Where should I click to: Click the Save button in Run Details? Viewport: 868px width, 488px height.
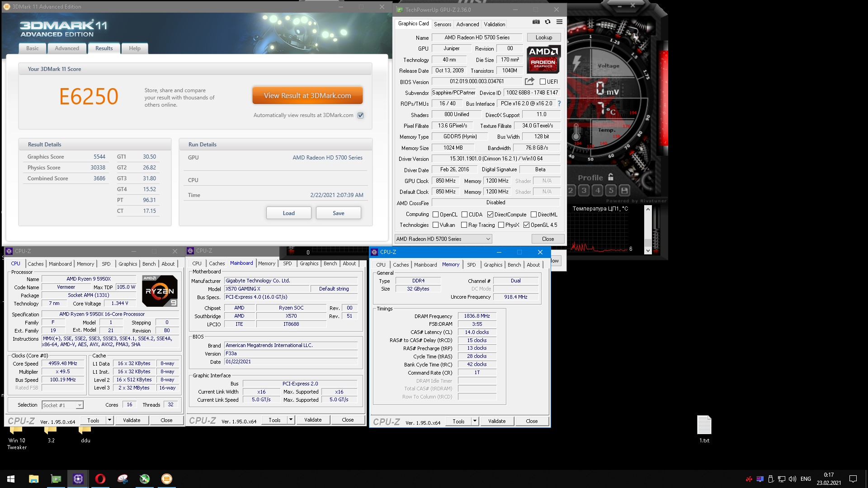[x=339, y=213]
